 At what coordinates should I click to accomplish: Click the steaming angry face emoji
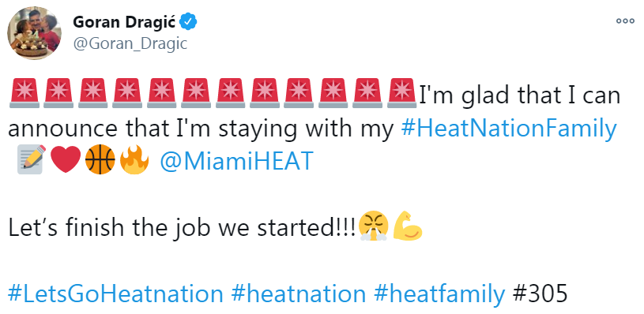pyautogui.click(x=373, y=226)
